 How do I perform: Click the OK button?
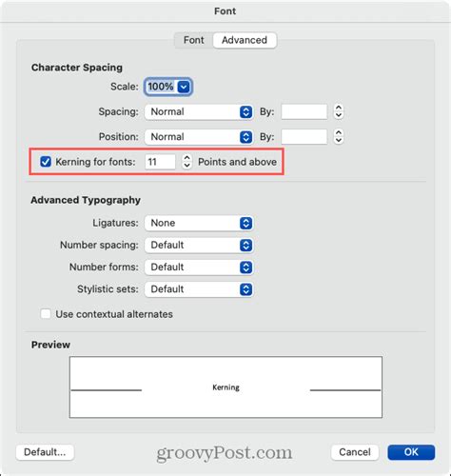tap(411, 452)
